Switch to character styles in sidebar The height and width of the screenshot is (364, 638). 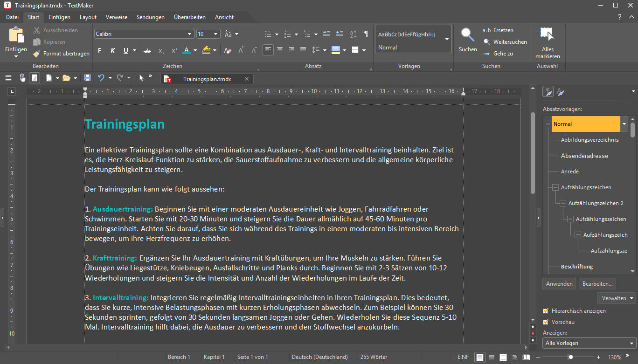pyautogui.click(x=560, y=92)
